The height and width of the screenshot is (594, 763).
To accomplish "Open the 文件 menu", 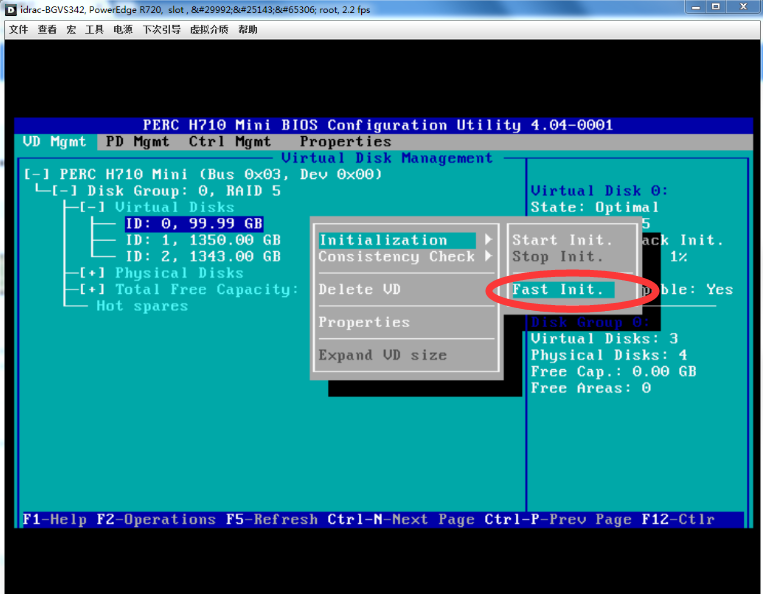I will pos(18,30).
